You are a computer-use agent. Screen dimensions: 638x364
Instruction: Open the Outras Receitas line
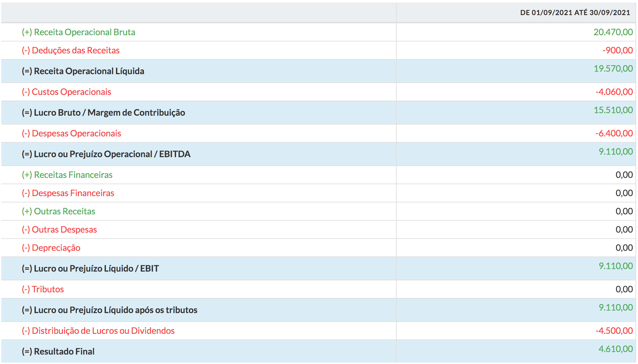click(58, 211)
